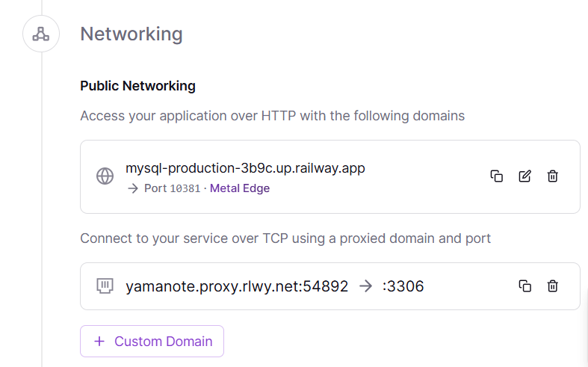Click the plus icon in Custom Domain
Screen dimensions: 588x367
click(x=99, y=342)
